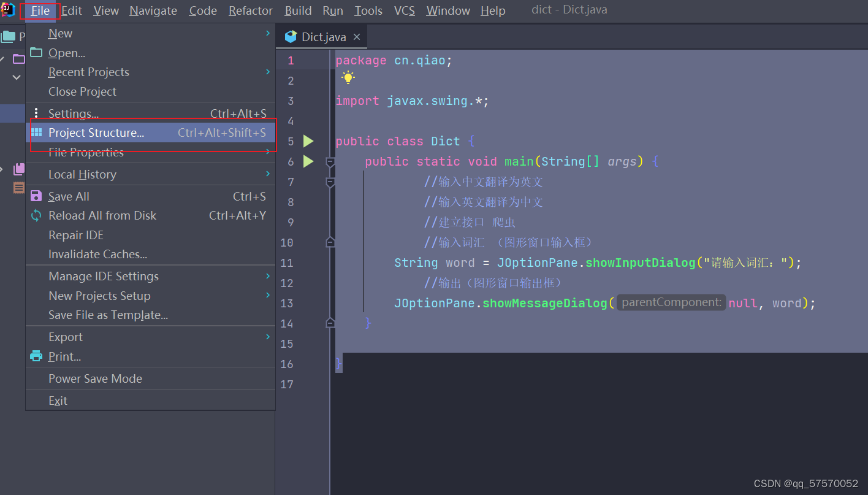
Task: Expand the Manage IDE Settings submenu arrow
Action: tap(268, 276)
